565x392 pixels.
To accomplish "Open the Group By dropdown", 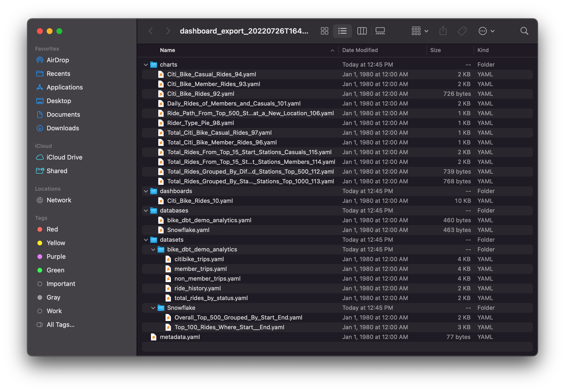I will (420, 31).
